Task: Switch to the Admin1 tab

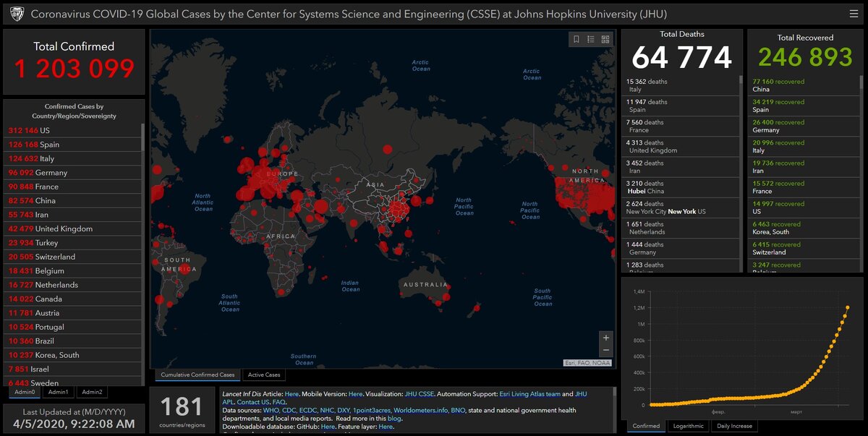Action: (58, 392)
